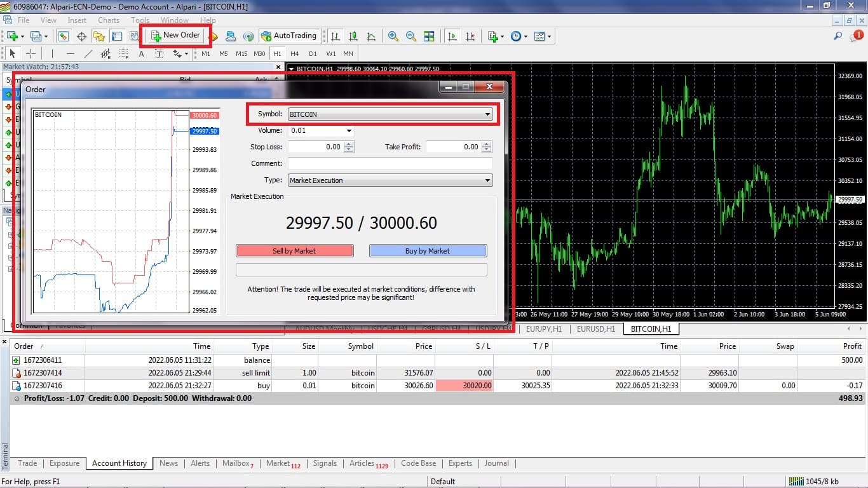868x488 pixels.
Task: Select the arrow cursor mode
Action: coord(12,54)
